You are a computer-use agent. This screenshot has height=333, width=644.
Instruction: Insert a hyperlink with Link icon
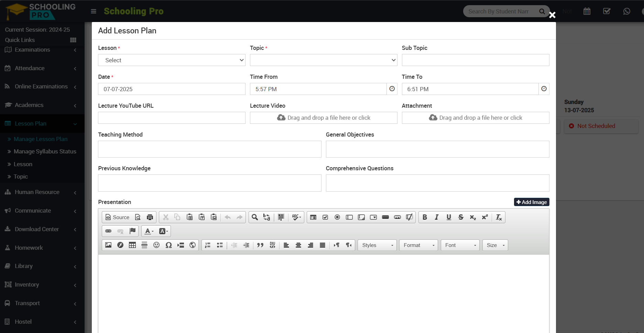click(108, 231)
